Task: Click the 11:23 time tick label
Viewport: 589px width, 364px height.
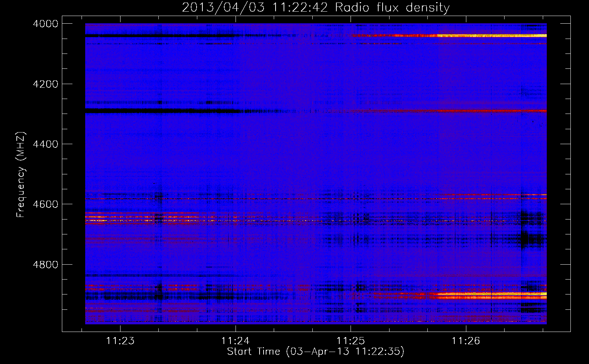Action: (120, 341)
